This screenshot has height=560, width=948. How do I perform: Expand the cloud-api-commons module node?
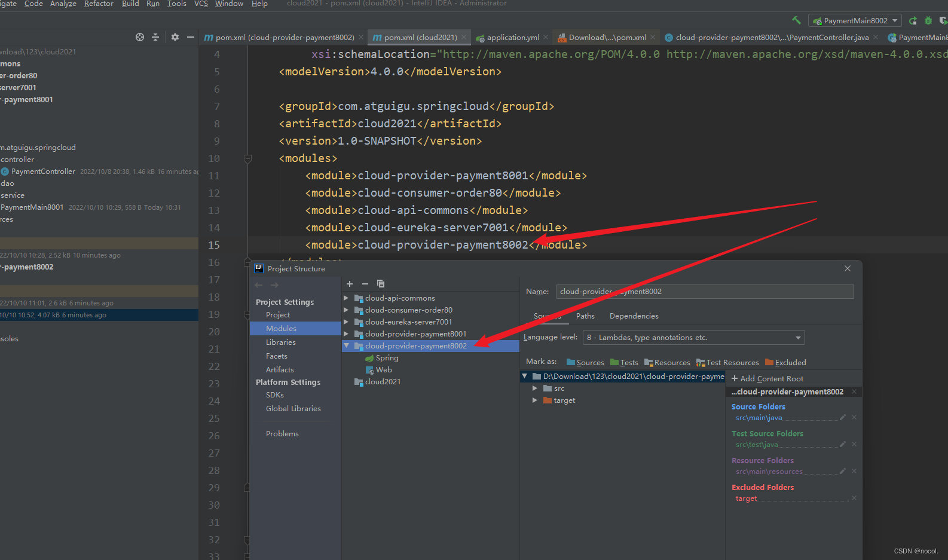(x=346, y=298)
